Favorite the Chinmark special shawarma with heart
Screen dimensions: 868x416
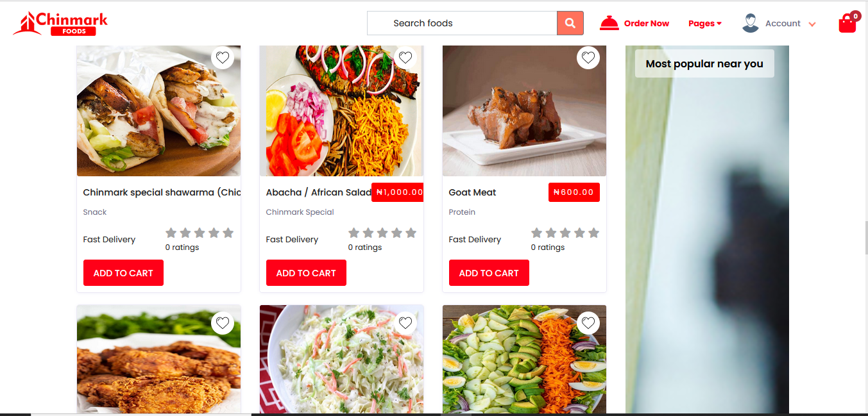[x=223, y=58]
